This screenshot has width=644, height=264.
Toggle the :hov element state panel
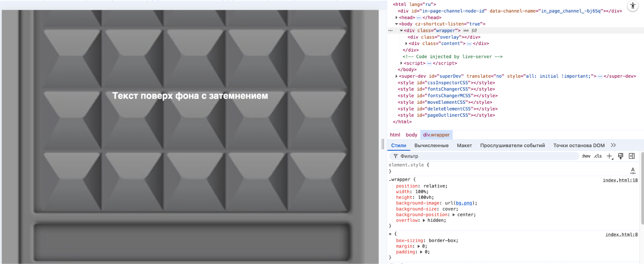586,156
